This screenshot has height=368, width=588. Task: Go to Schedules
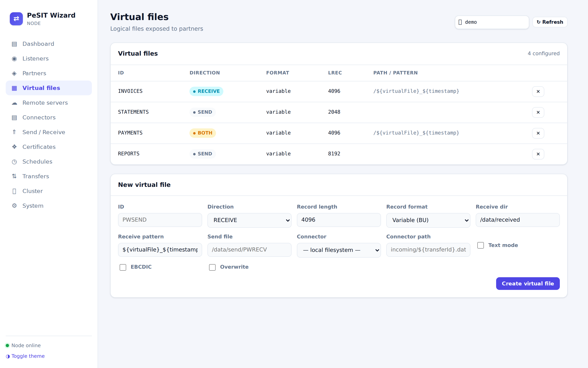[49, 162]
